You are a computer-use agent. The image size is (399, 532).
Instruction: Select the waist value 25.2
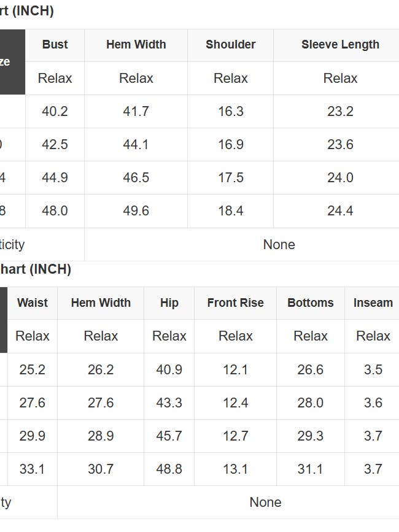pos(32,370)
